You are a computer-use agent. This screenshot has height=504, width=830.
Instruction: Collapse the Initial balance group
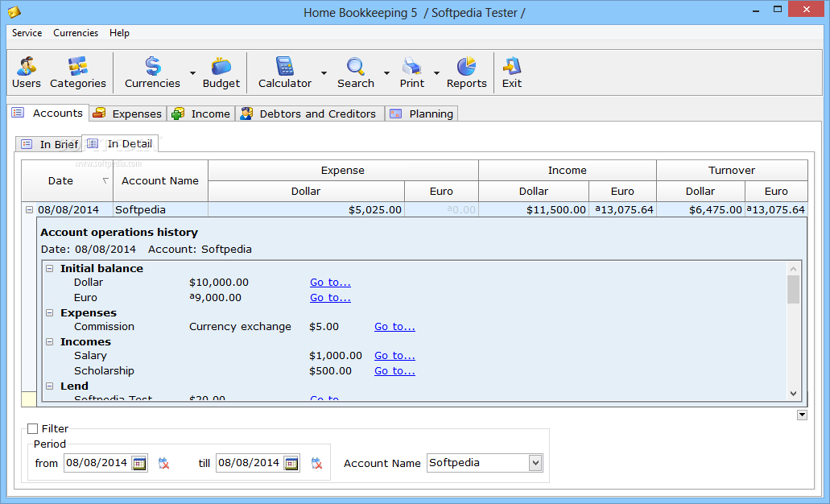tap(50, 269)
